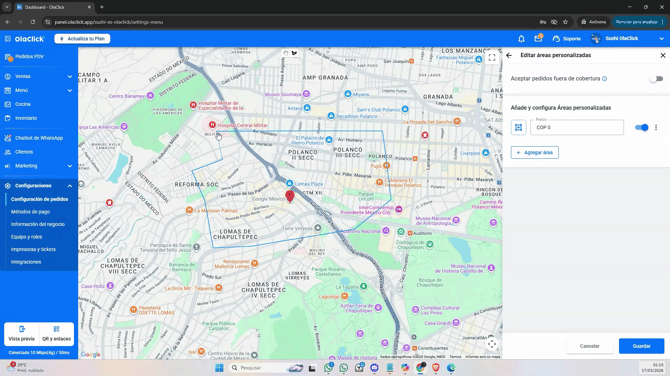Click the Antara shopping marker
Screen dimensions: 670x376
click(x=307, y=108)
